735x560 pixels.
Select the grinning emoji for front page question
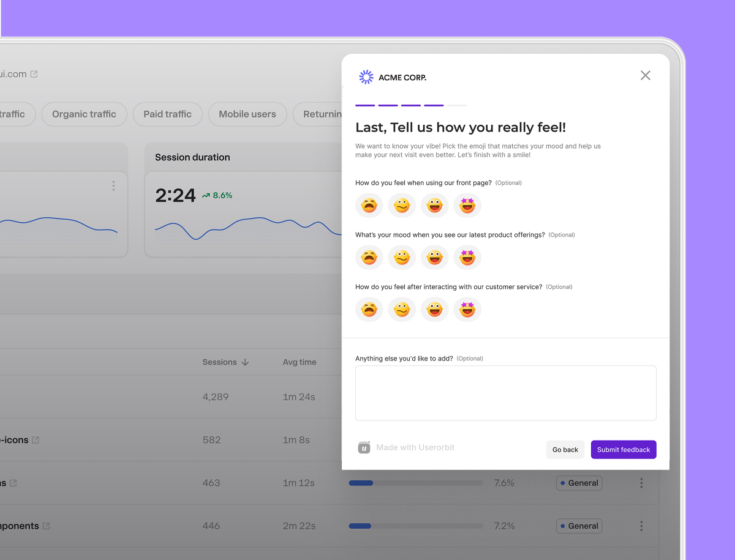pos(434,206)
